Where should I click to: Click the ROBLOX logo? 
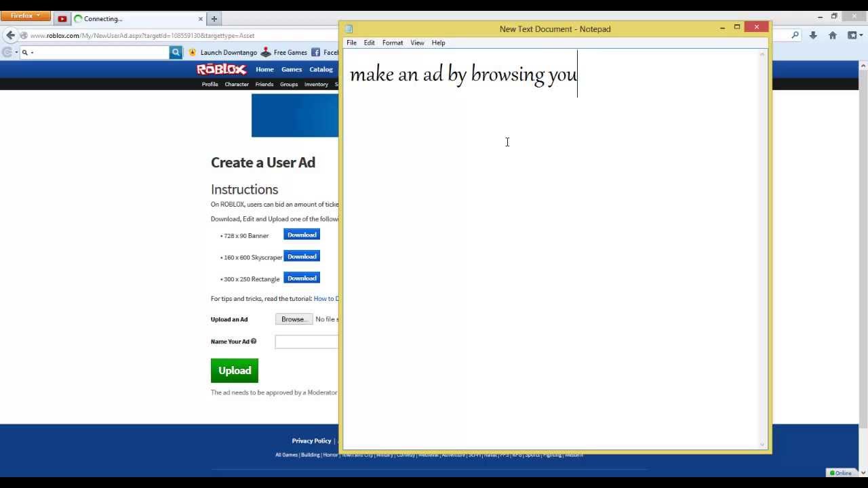[221, 69]
